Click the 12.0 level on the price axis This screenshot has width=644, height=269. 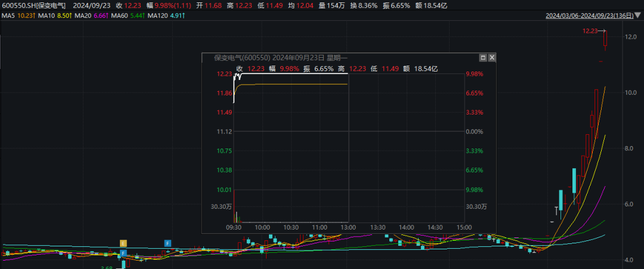point(630,37)
